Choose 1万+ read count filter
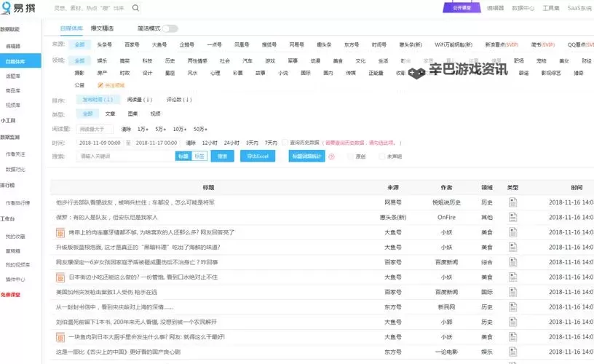The width and height of the screenshot is (594, 364). click(143, 129)
